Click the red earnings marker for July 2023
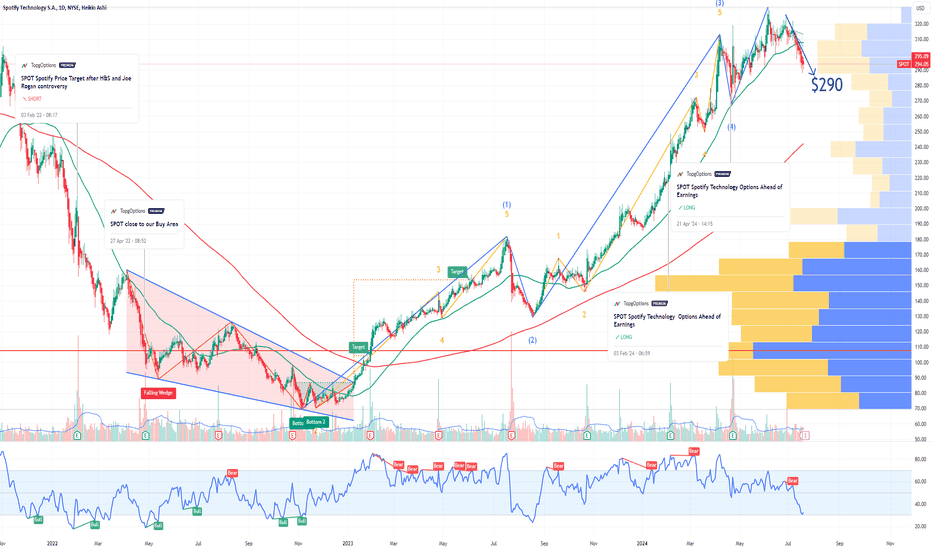This screenshot has height=550, width=932. (x=511, y=436)
